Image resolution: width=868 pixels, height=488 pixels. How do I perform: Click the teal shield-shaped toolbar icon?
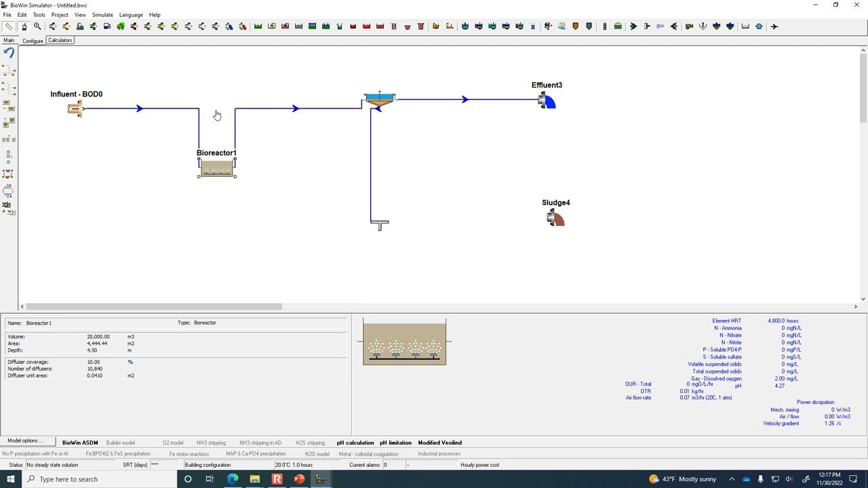coord(589,26)
